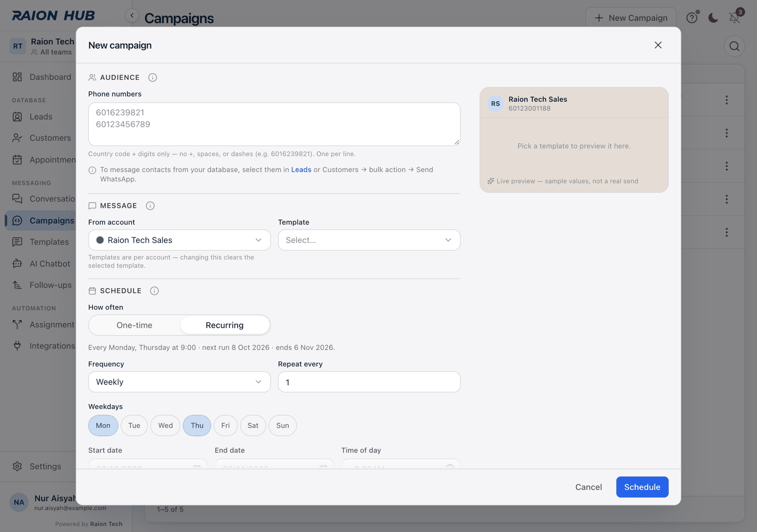Toggle the Mon weekday chip
The height and width of the screenshot is (532, 757).
coord(103,426)
